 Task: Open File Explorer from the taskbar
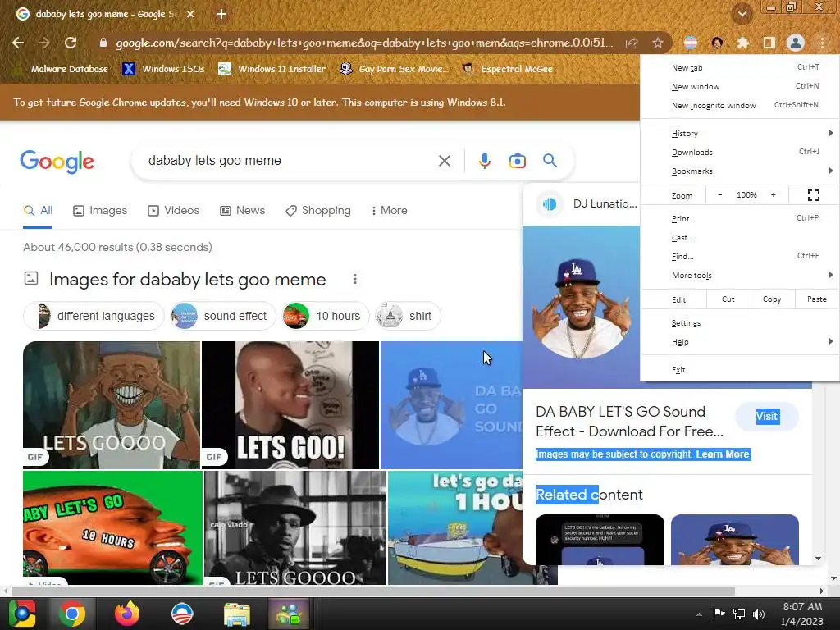point(236,614)
